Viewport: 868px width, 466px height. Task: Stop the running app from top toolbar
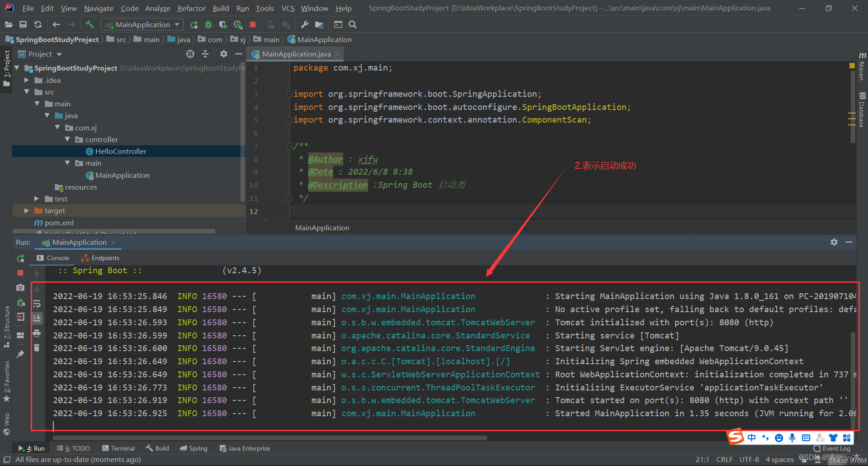click(x=253, y=24)
